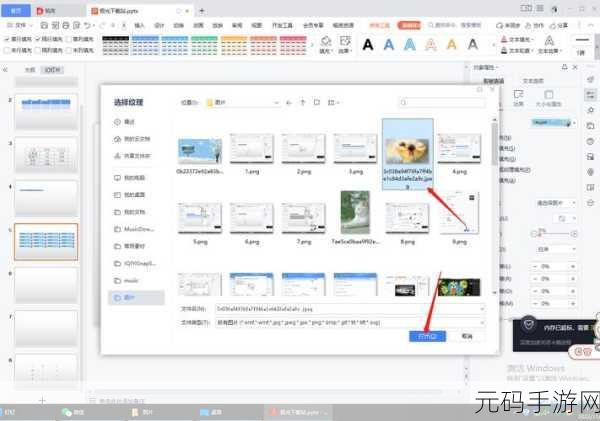Click the up-one-level arrow in file dialog

(303, 103)
